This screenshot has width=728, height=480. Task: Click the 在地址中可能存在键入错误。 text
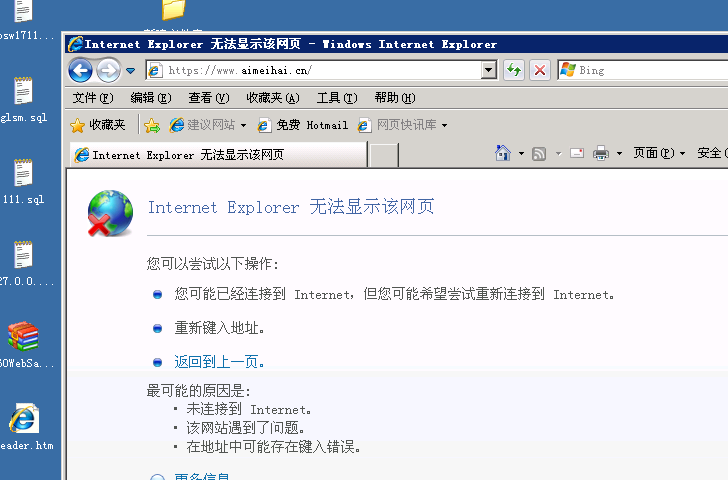(273, 447)
